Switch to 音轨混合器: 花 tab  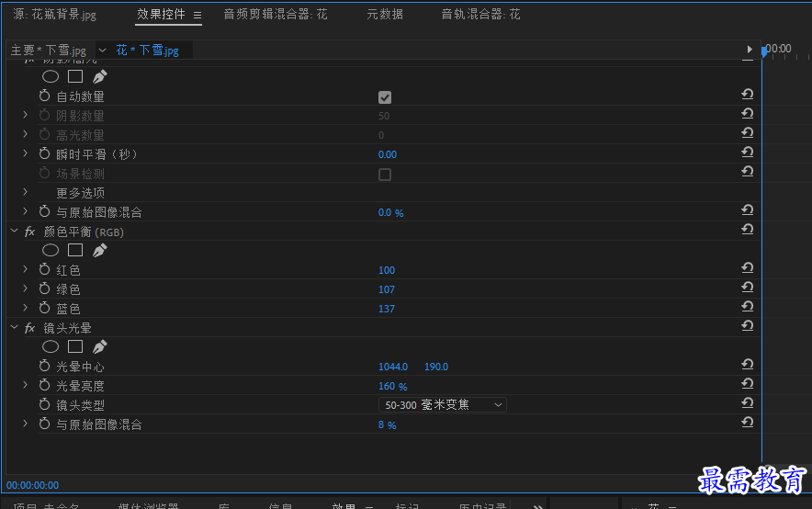pos(480,15)
